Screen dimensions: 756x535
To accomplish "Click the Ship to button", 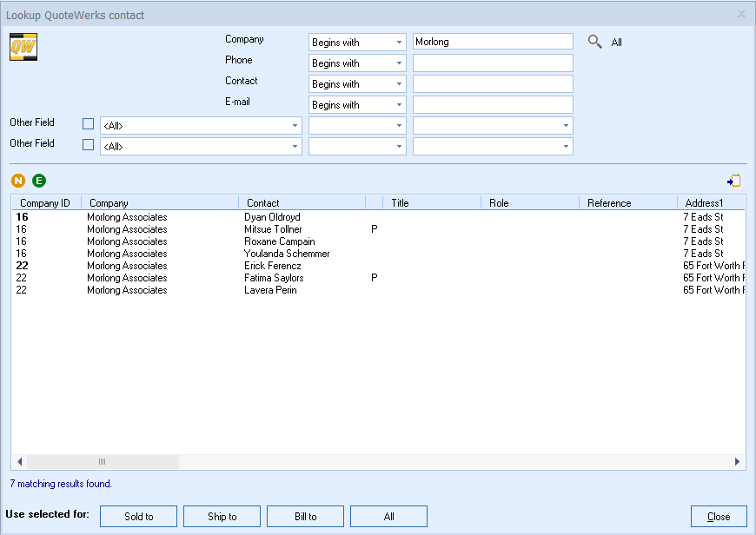I will [x=222, y=517].
